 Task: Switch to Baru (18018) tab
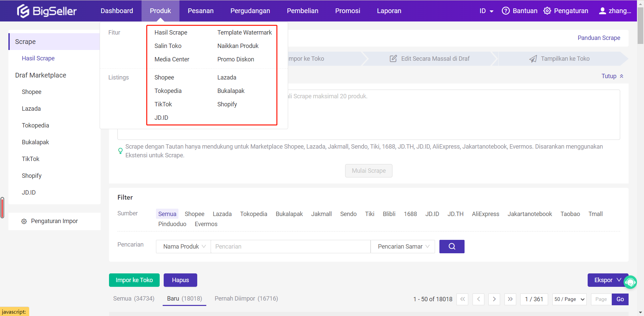(x=184, y=299)
